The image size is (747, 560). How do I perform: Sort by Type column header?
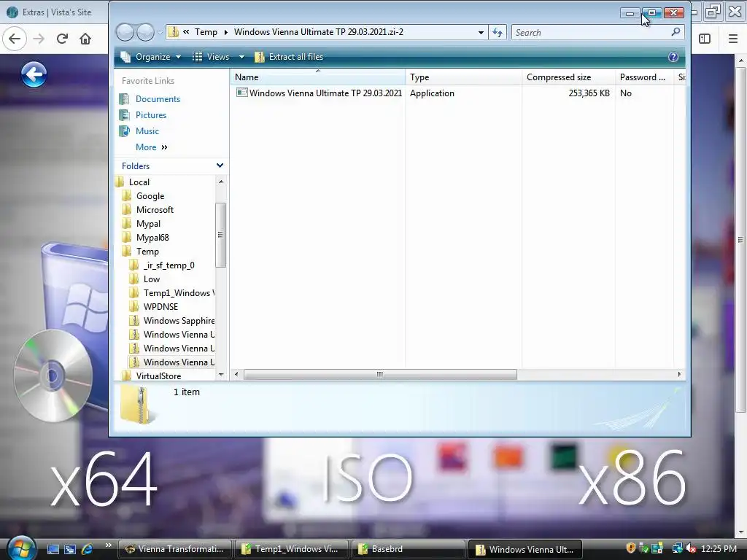(463, 77)
